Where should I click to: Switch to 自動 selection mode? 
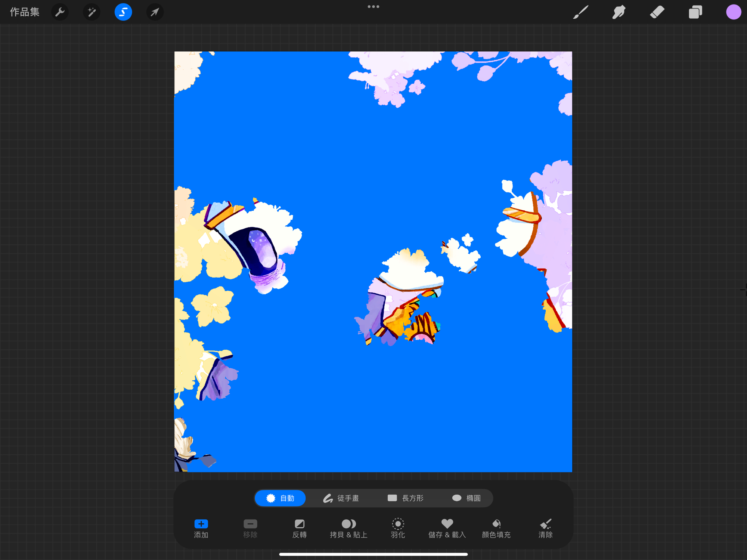pos(280,498)
